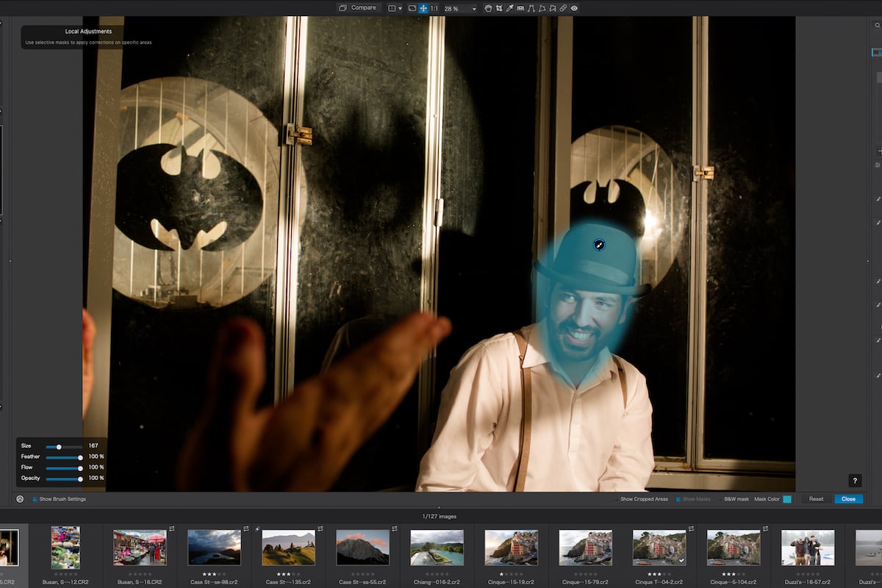Open the zoom percentage dropdown
882x588 pixels.
tap(473, 8)
